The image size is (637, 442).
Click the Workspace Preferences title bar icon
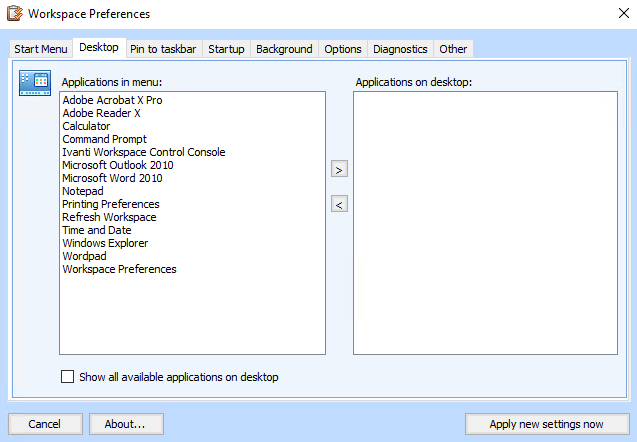[x=14, y=14]
